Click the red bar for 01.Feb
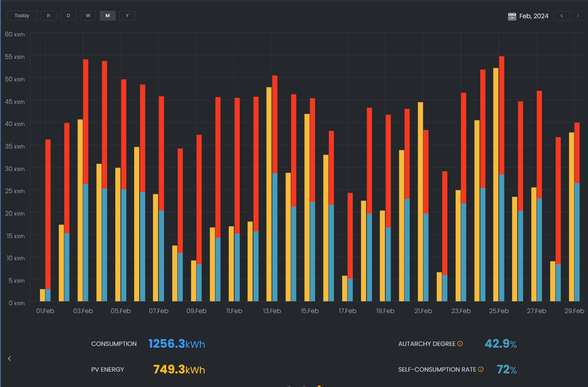 pyautogui.click(x=48, y=214)
